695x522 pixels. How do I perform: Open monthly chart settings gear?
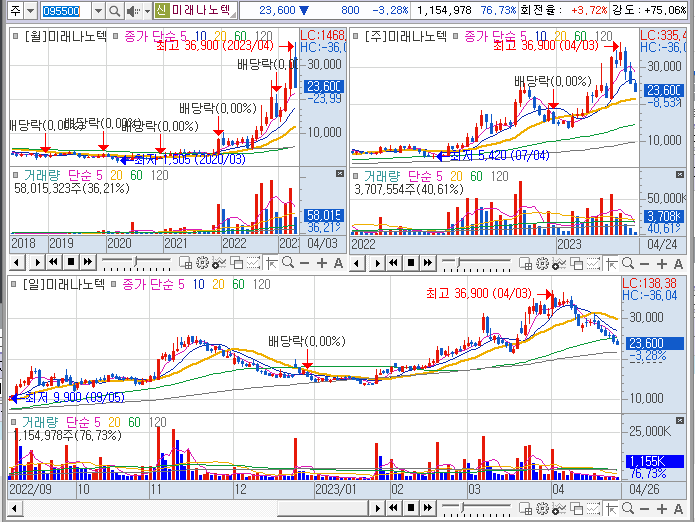[x=202, y=263]
